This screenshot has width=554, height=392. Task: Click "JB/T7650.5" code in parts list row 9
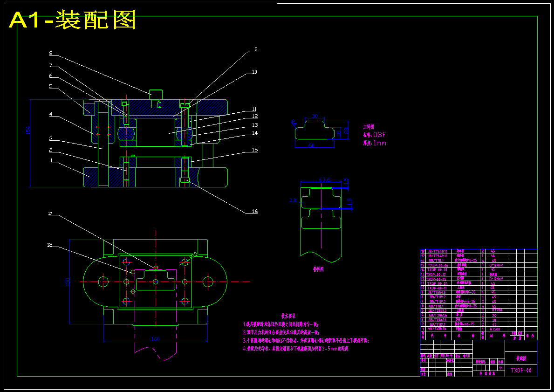(x=437, y=292)
